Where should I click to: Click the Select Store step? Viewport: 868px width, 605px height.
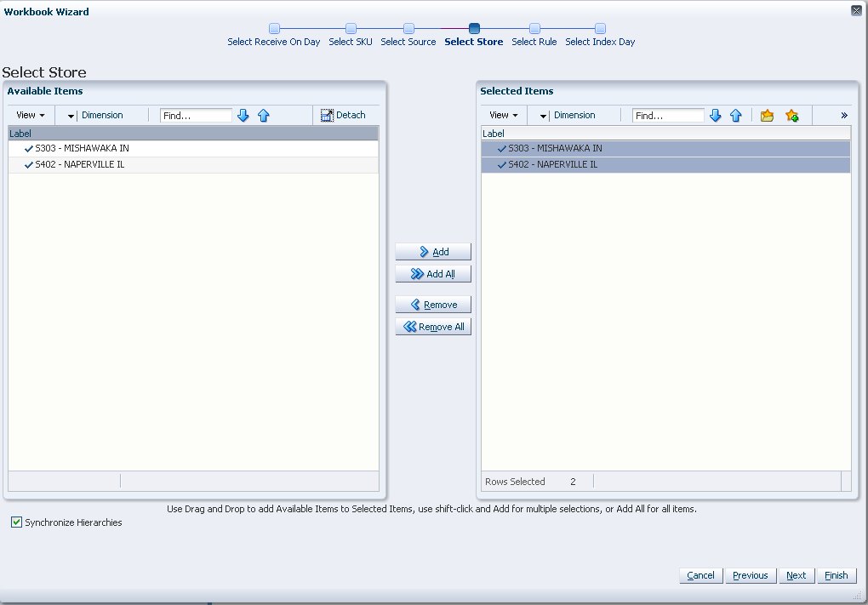click(474, 36)
